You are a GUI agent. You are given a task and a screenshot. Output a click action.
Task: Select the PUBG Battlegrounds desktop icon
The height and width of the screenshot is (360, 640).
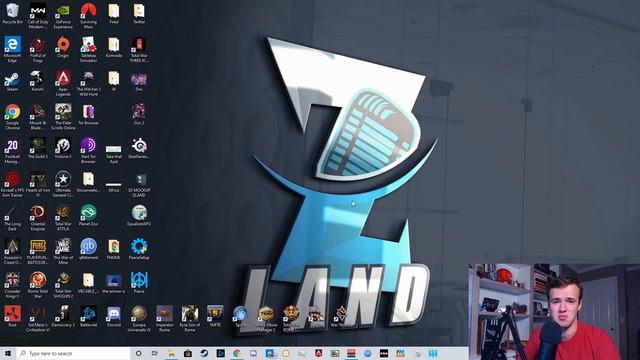38,252
